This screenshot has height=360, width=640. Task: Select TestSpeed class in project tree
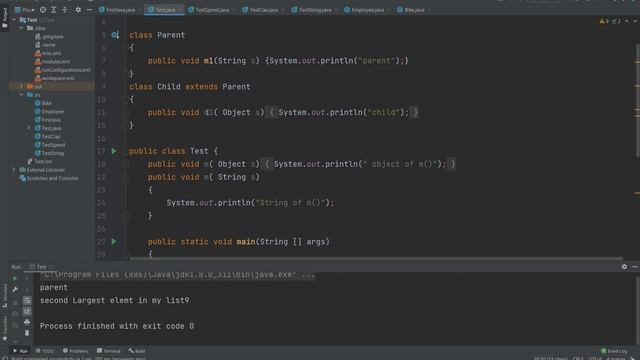pyautogui.click(x=50, y=145)
